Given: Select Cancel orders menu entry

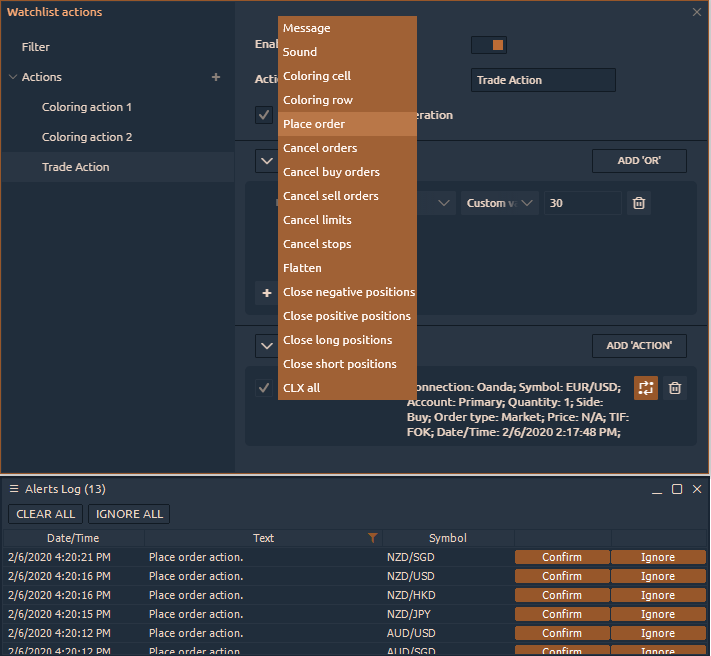Looking at the screenshot, I should [x=347, y=148].
